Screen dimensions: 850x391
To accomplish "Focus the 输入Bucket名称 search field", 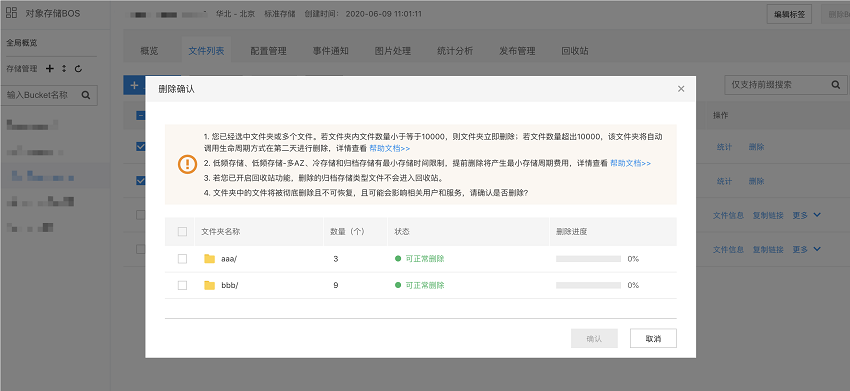I will coord(49,95).
